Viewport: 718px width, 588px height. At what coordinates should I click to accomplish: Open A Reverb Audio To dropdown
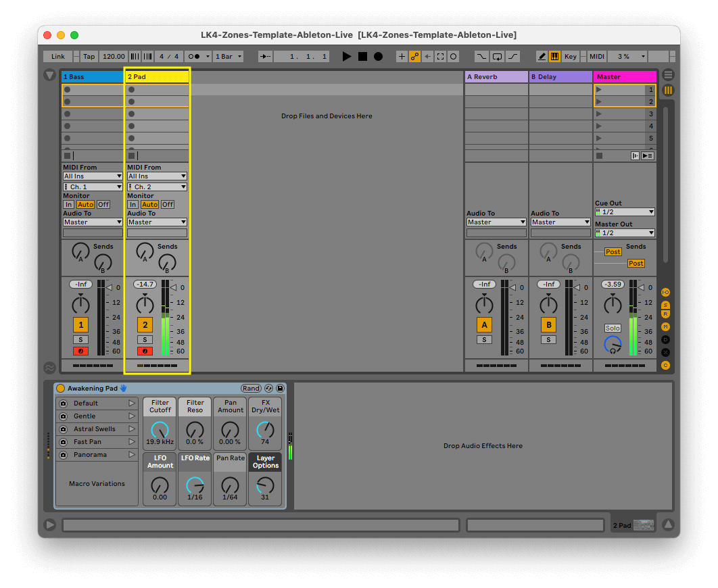(x=496, y=222)
